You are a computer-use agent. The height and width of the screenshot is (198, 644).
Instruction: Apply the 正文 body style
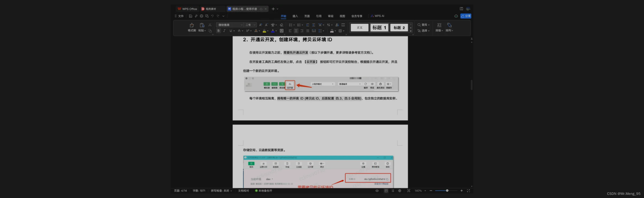tap(360, 27)
